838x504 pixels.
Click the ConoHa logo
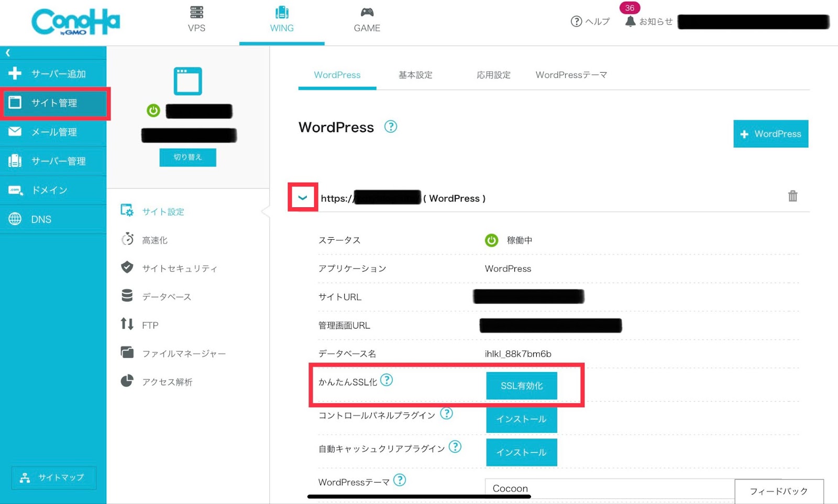(76, 22)
